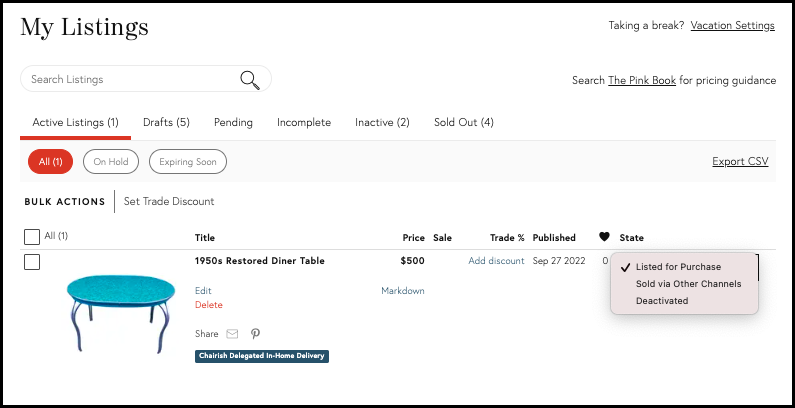This screenshot has height=408, width=795.
Task: Click the Published column header
Action: coord(554,237)
